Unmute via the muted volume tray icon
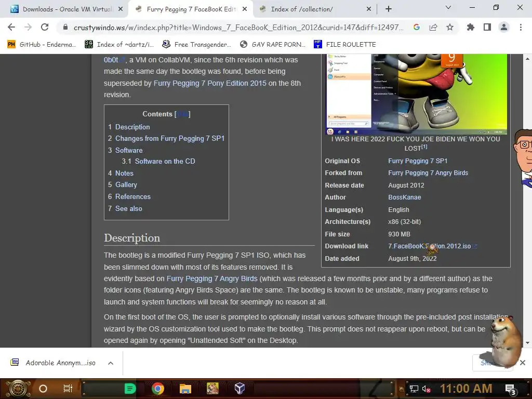The width and height of the screenshot is (532, 399). coord(426,389)
